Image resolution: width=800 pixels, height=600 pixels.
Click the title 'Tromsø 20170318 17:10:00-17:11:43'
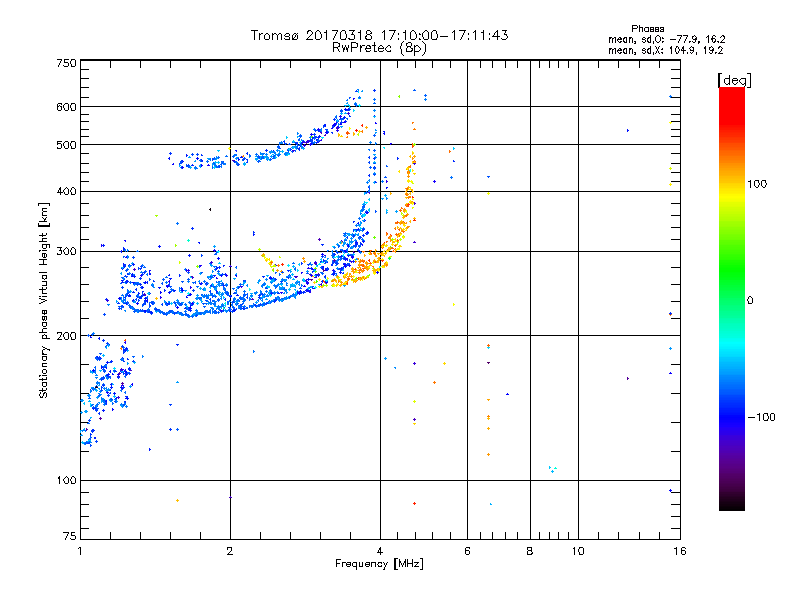click(379, 35)
